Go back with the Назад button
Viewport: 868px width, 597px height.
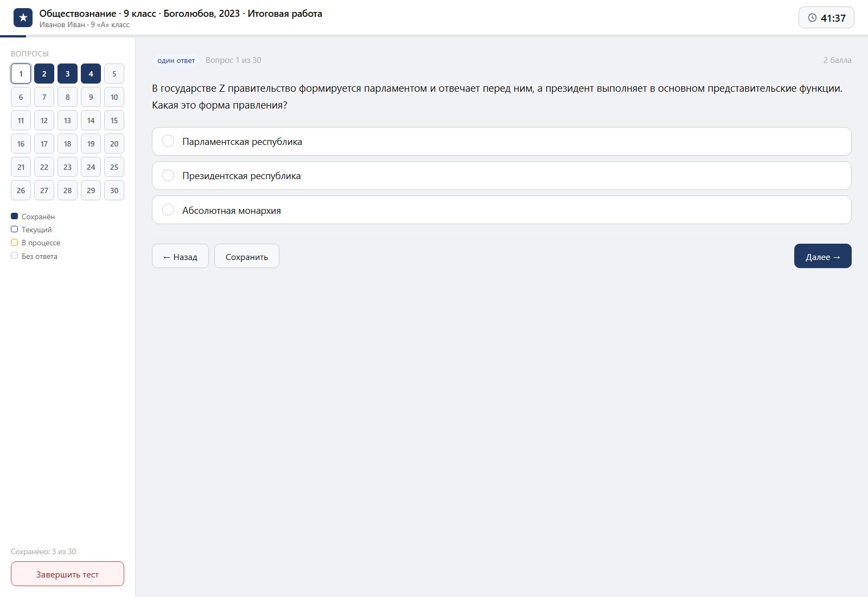(x=180, y=256)
